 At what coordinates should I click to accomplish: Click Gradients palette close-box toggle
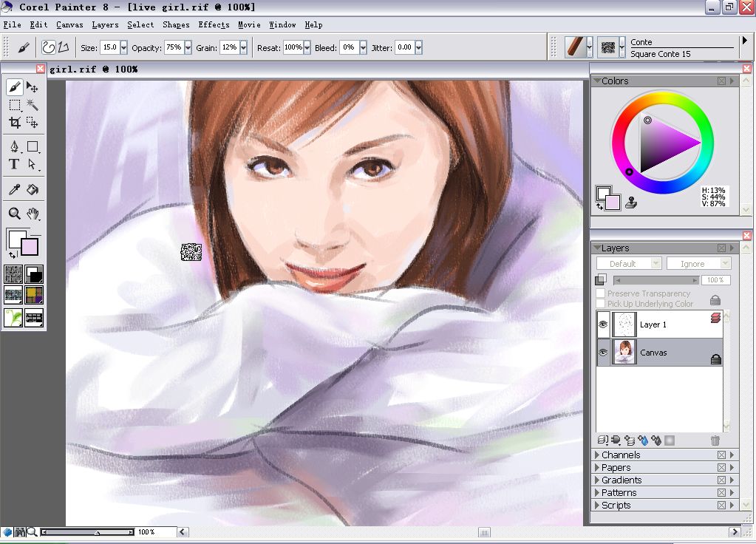(721, 480)
